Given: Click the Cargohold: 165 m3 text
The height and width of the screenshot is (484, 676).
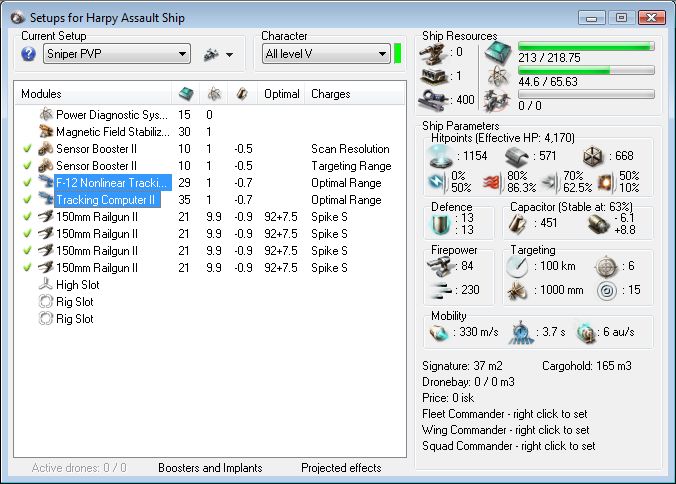Looking at the screenshot, I should (586, 366).
